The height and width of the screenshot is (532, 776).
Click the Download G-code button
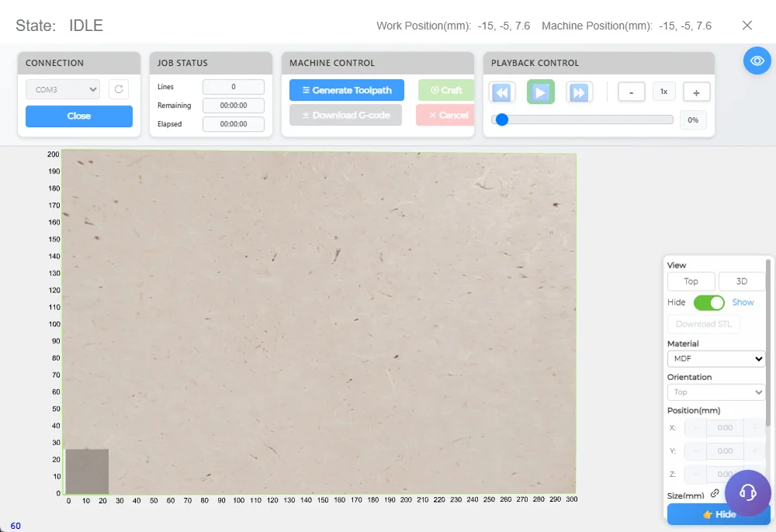tap(345, 116)
